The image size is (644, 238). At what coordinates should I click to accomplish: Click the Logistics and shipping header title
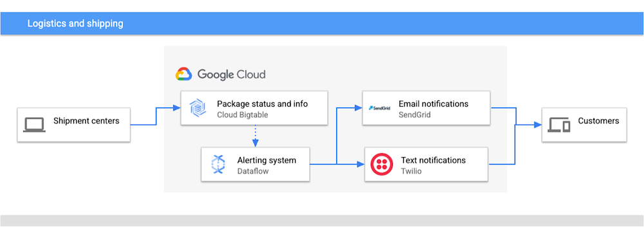[x=75, y=23]
